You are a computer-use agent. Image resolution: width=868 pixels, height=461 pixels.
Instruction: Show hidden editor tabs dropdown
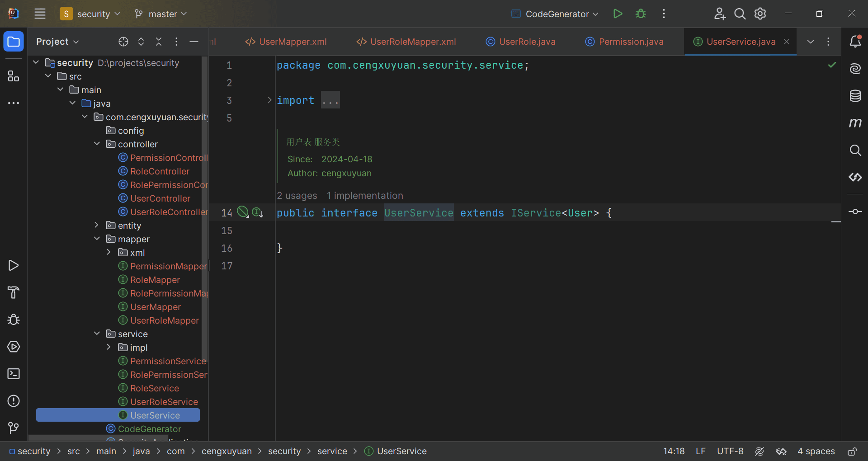(811, 42)
